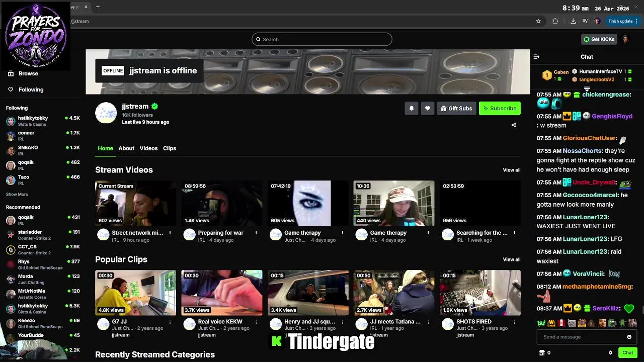
Task: Open conner channel in Following list
Action: point(43,136)
